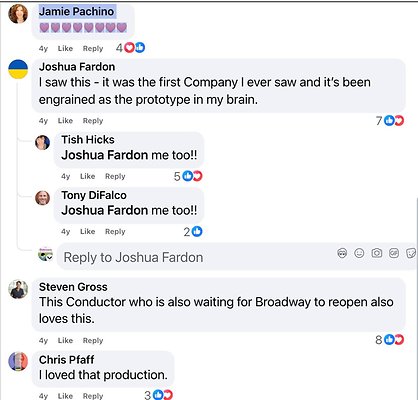Viewport: 418px width, 400px height.
Task: Switch commenting identity via avatar dropdown
Action: click(x=45, y=255)
